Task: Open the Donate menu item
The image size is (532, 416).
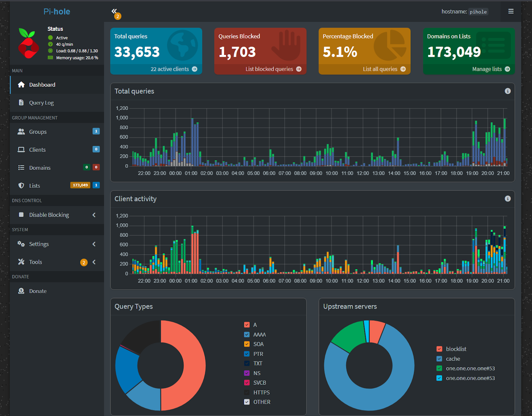Action: pyautogui.click(x=57, y=291)
